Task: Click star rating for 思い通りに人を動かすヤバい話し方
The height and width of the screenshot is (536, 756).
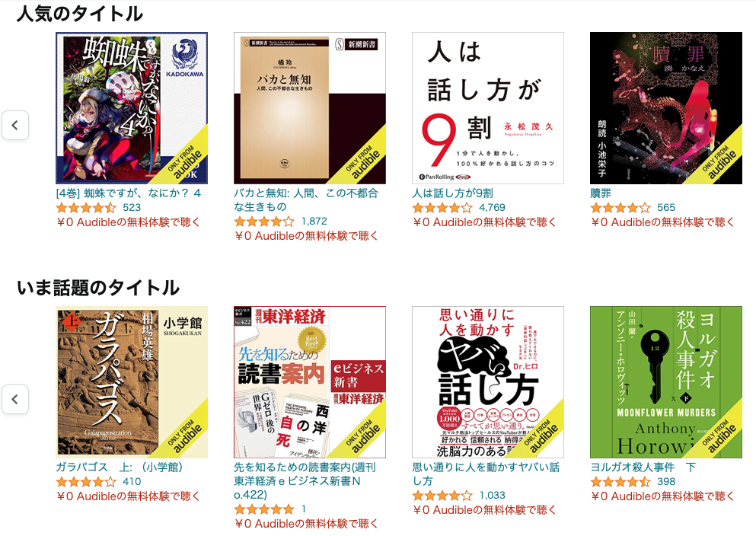Action: click(x=442, y=495)
